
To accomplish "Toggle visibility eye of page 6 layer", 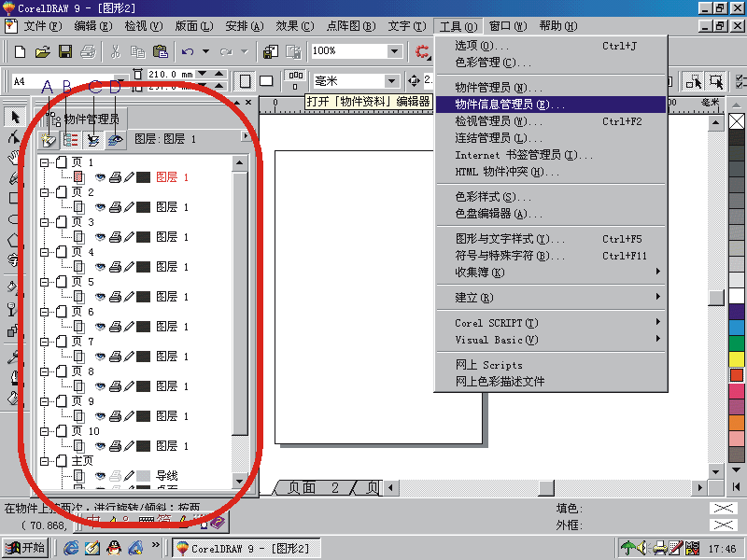I will coord(100,327).
